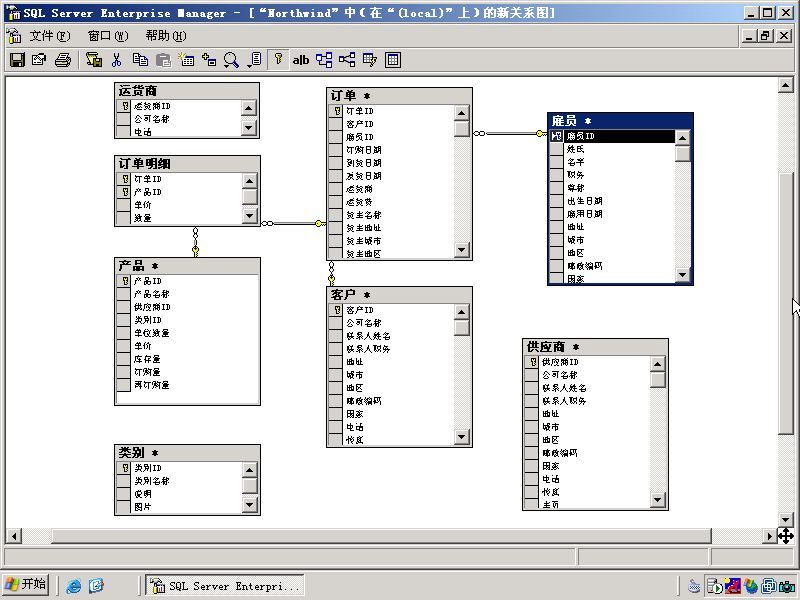Open the 帮助(H) menu
The width and height of the screenshot is (800, 600).
[x=166, y=36]
